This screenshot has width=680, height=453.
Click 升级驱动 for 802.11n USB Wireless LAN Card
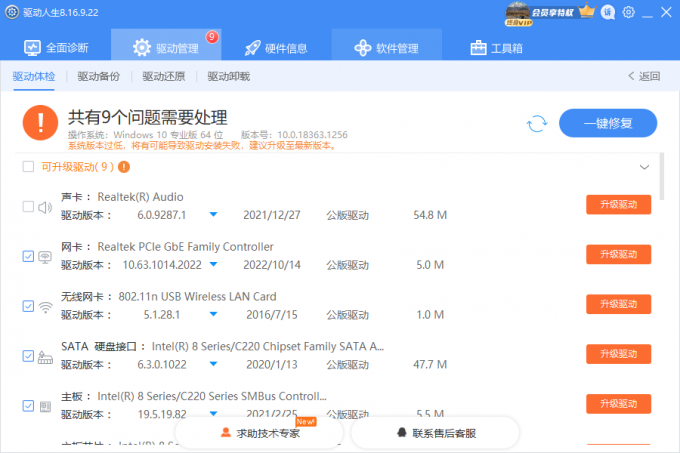coord(618,304)
